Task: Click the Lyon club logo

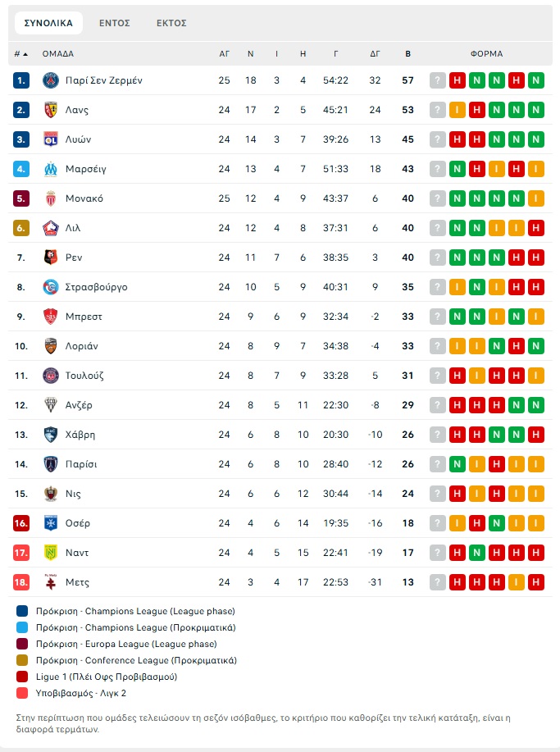Action: [x=51, y=139]
